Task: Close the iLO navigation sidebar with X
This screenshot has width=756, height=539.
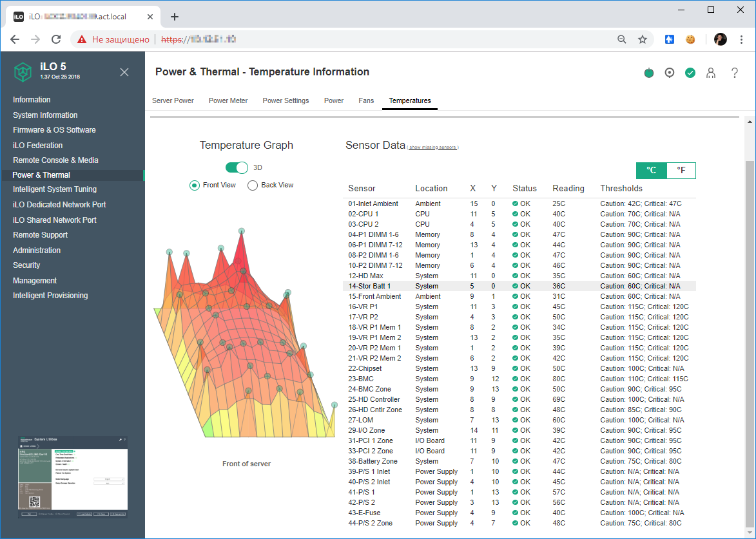Action: click(x=124, y=72)
